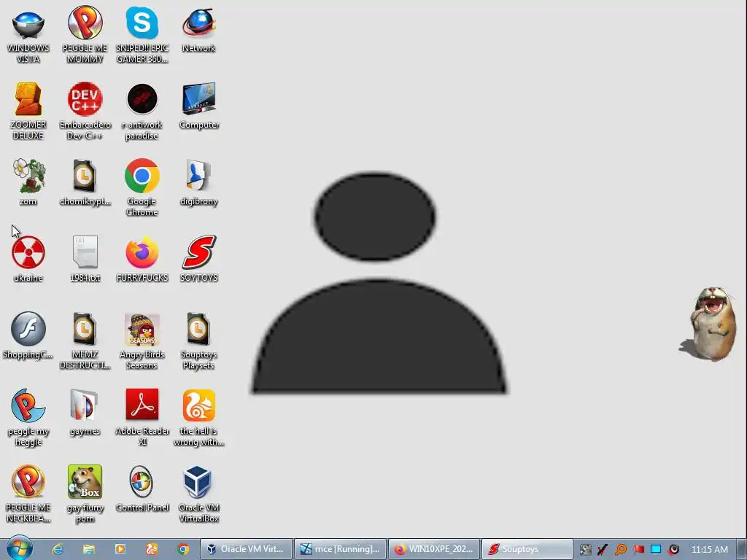This screenshot has height=560, width=747.
Task: Launch Chrome from taskbar quick launch
Action: [183, 549]
